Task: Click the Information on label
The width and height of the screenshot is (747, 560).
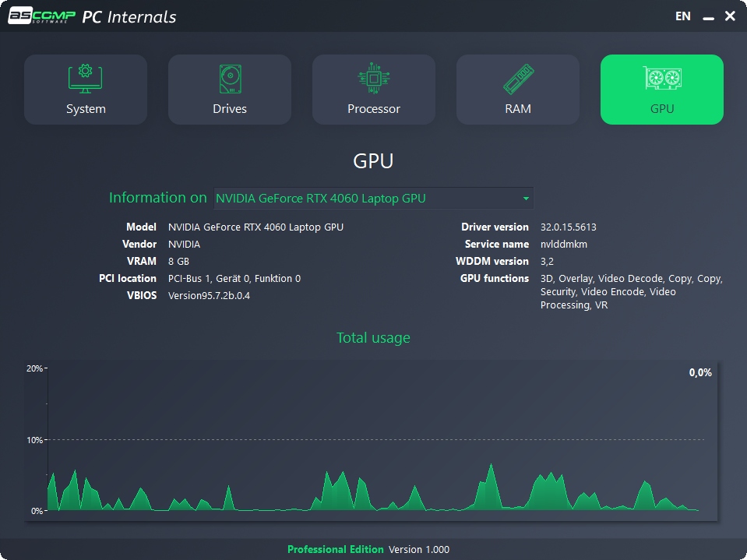Action: pos(157,198)
